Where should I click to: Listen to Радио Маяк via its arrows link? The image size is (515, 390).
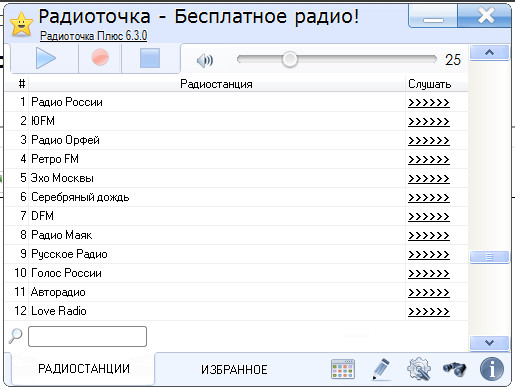pyautogui.click(x=429, y=235)
